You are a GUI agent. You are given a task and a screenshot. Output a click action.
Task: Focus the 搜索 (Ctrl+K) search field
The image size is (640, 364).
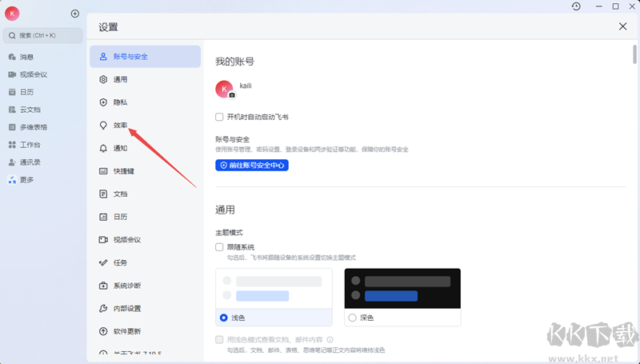(43, 35)
